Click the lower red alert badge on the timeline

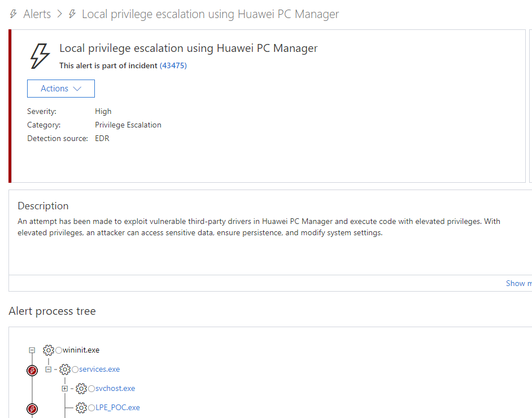(32, 409)
